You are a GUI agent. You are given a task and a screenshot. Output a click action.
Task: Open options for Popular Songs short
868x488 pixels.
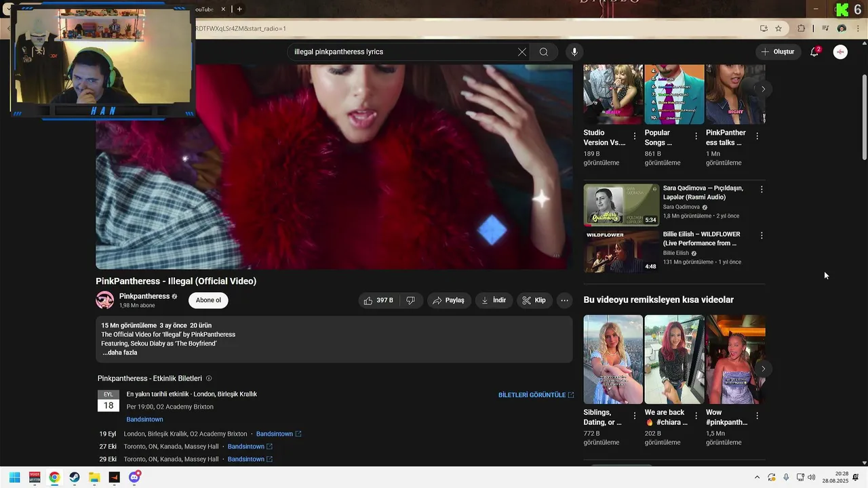tap(696, 136)
